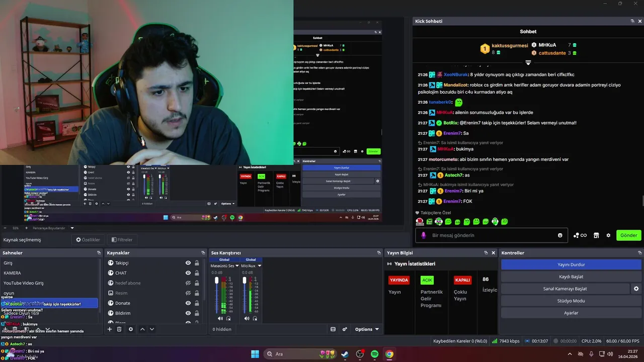Show the hedef abone source
Viewport: 644px width, 362px height.
(x=188, y=283)
